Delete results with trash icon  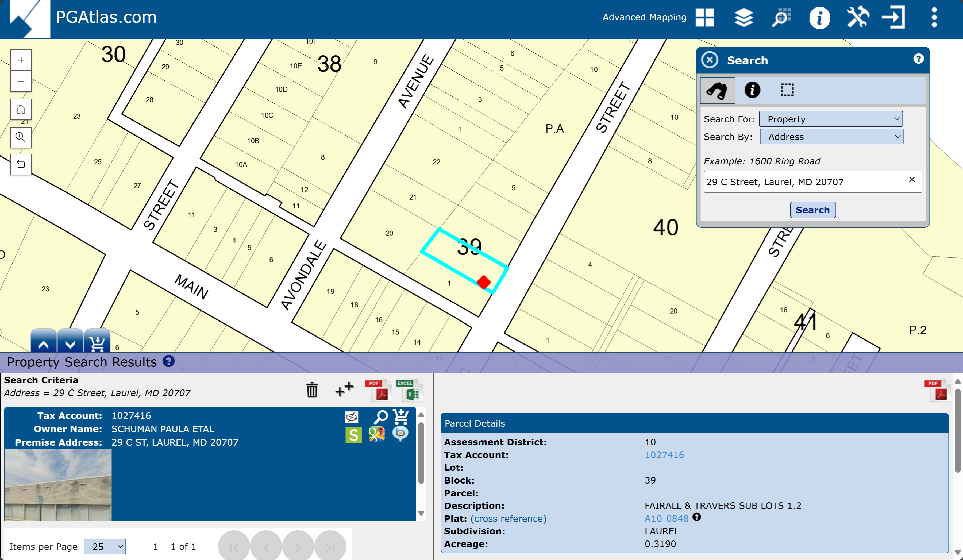pos(312,390)
